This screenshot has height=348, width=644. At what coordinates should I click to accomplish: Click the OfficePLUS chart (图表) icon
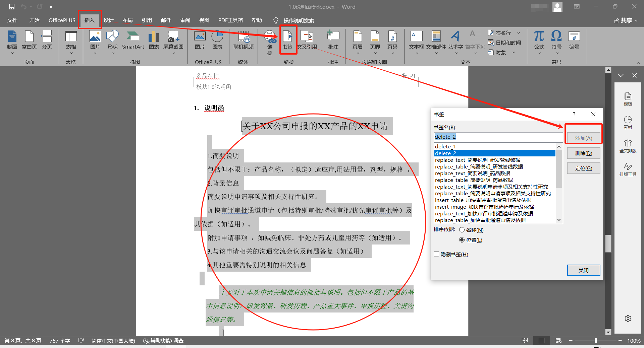point(217,40)
